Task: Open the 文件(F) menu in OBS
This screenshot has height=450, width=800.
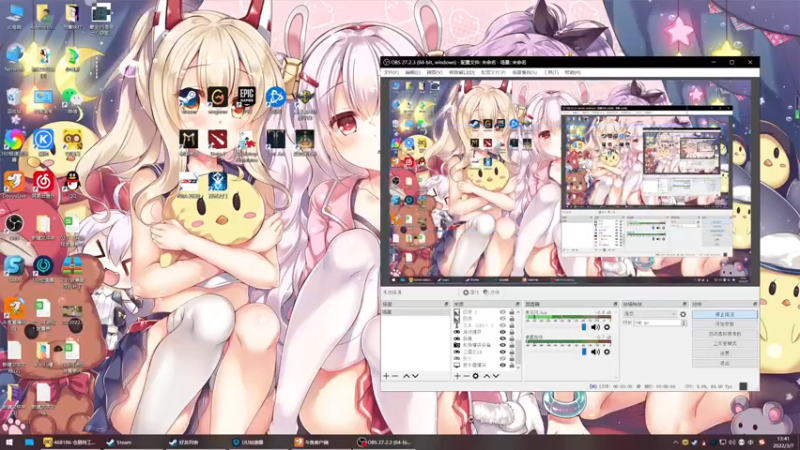Action: [x=391, y=72]
